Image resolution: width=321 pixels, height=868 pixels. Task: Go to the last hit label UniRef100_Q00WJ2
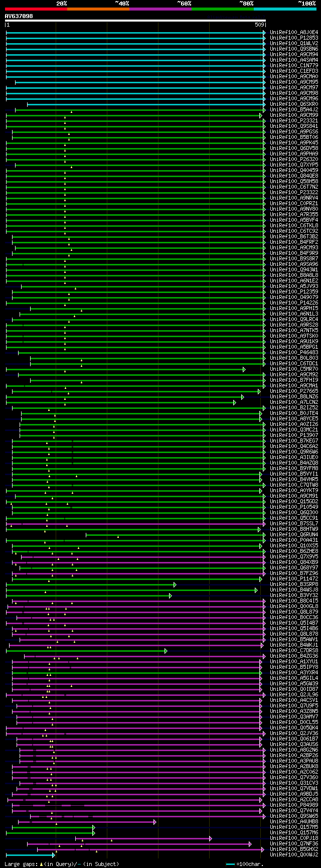(x=294, y=854)
